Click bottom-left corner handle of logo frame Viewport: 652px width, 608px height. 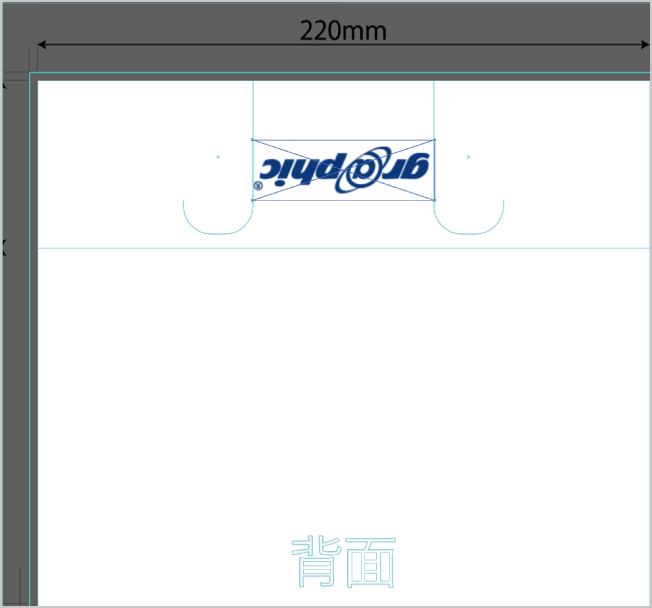[x=252, y=200]
